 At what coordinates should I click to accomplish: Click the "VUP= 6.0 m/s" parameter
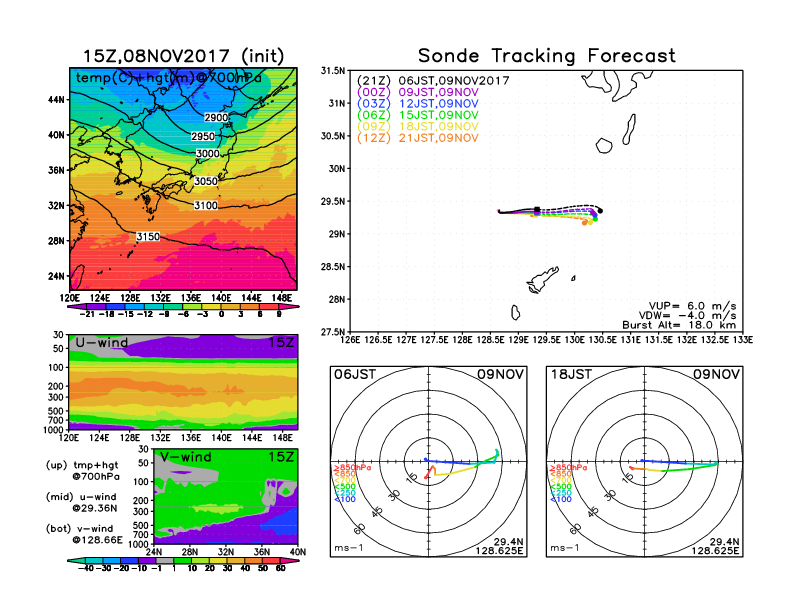tap(692, 306)
